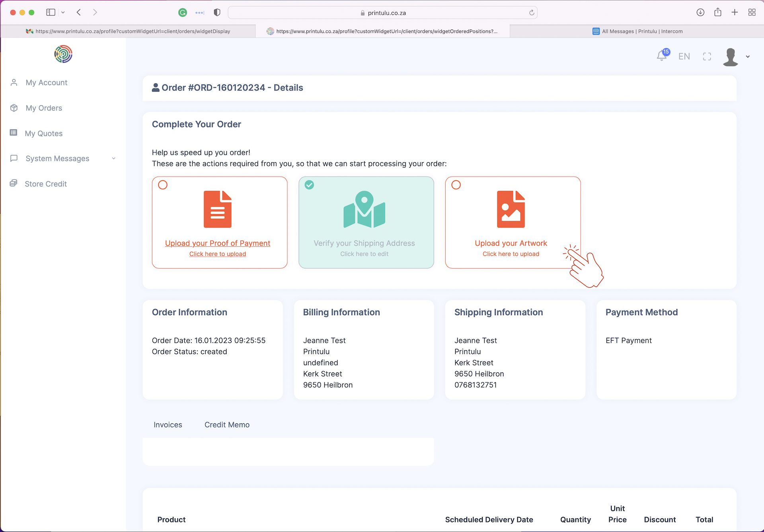Toggle the Safari sidebar button
The height and width of the screenshot is (532, 764).
[51, 12]
